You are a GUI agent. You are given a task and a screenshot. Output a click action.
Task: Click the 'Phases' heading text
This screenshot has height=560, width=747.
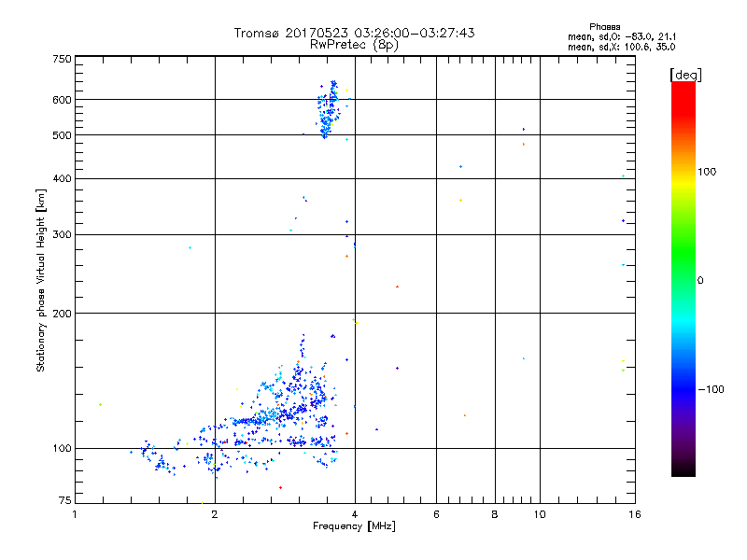(604, 27)
